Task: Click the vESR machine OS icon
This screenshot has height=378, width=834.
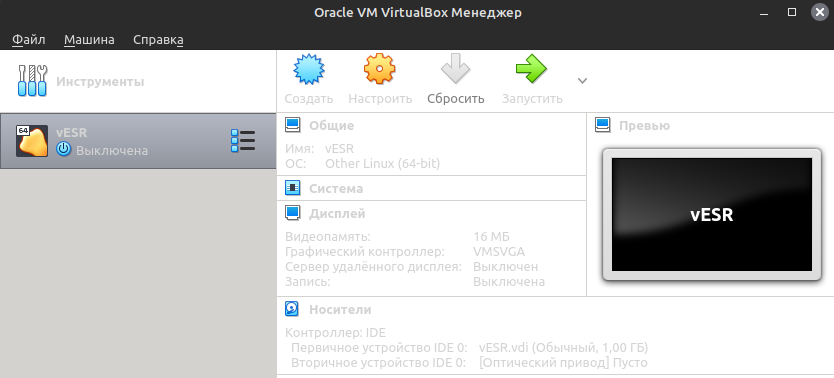Action: tap(32, 141)
